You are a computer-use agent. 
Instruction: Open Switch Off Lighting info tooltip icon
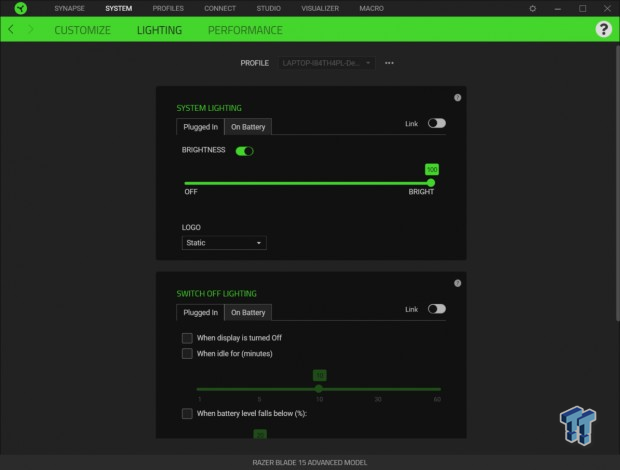[x=457, y=283]
